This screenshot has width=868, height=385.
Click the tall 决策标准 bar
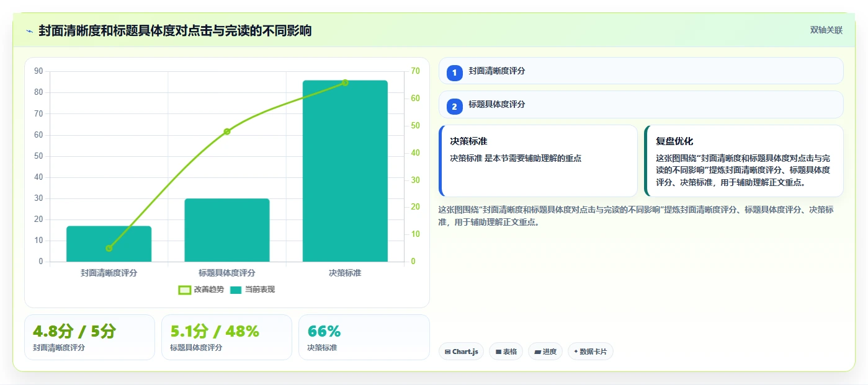345,171
